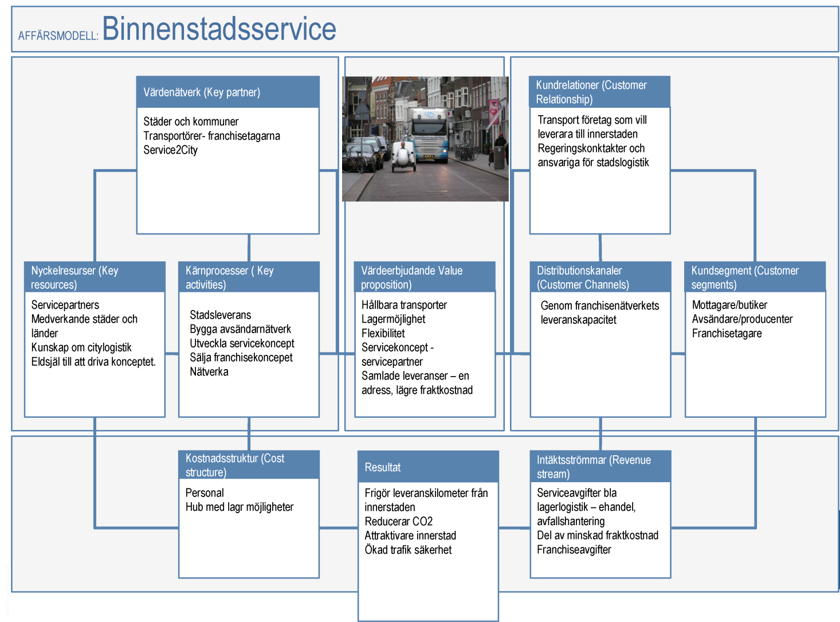Click 'Del av minskad fraktkostnad' text
Screen dimensions: 840x622
[x=597, y=535]
